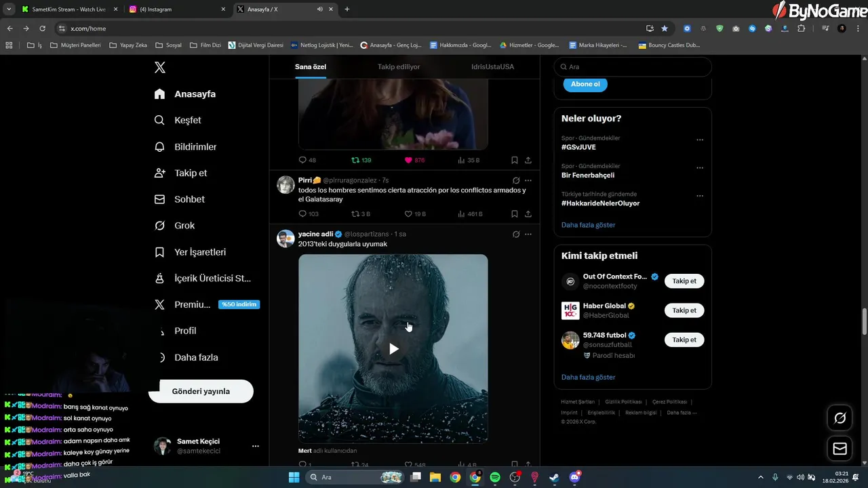This screenshot has width=868, height=488.
Task: Follow Haber Global account
Action: click(684, 310)
